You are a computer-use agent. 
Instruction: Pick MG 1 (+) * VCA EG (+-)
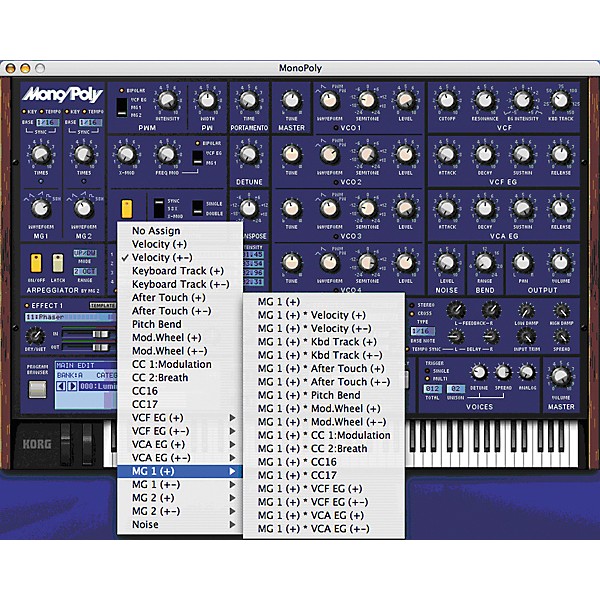(324, 529)
